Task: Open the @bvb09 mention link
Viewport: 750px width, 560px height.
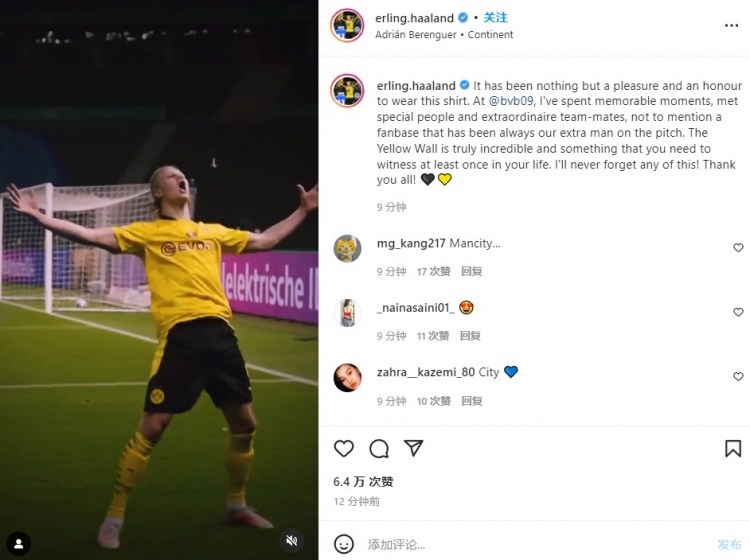Action: point(510,101)
